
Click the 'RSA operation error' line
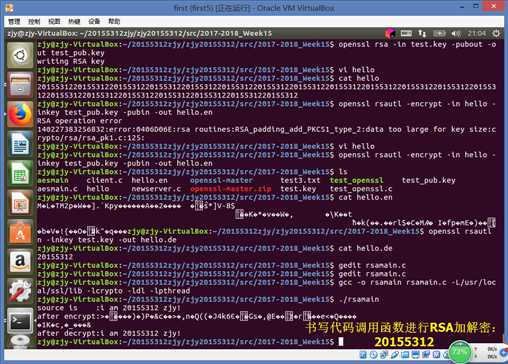tap(80, 121)
